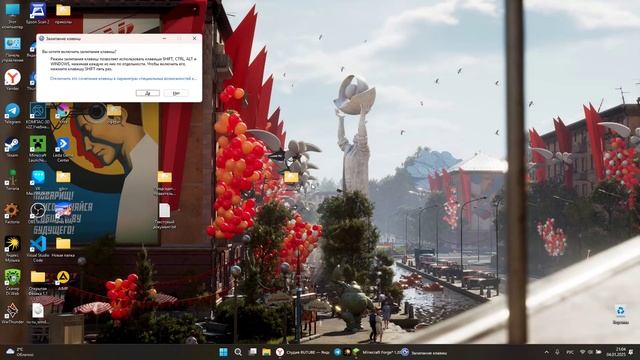Open Task View on the taskbar

pos(252,352)
